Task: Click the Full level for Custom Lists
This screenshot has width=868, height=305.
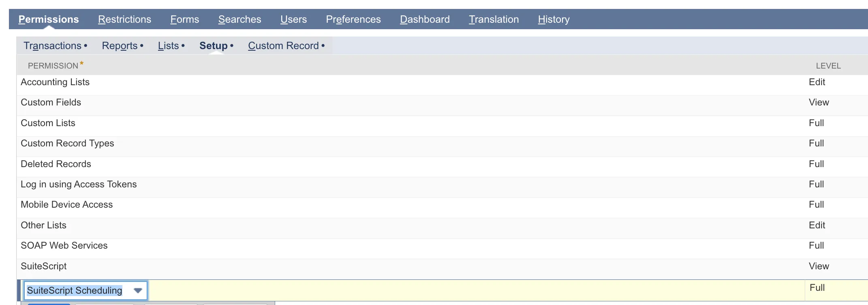Action: tap(817, 123)
